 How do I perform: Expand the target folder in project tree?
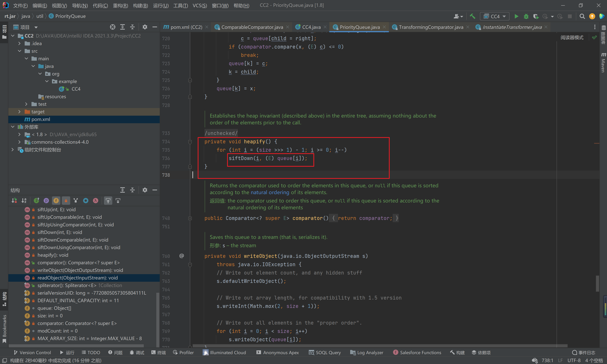pos(19,112)
